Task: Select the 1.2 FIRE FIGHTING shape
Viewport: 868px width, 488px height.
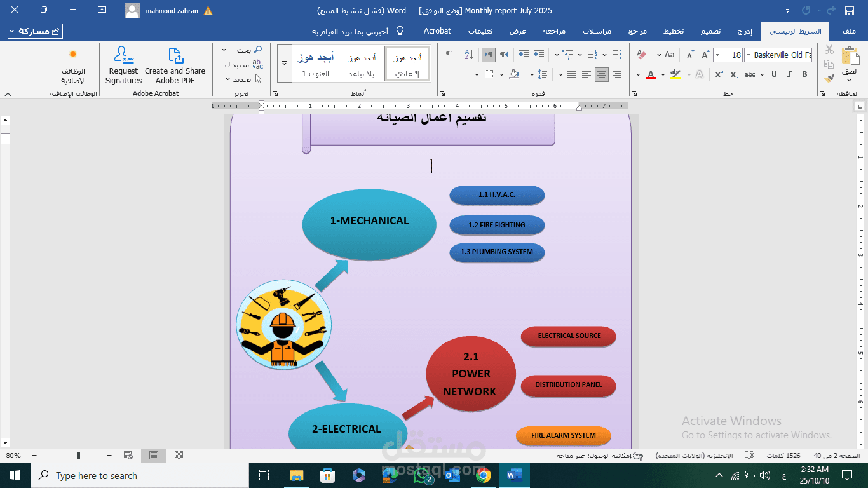Action: (497, 225)
